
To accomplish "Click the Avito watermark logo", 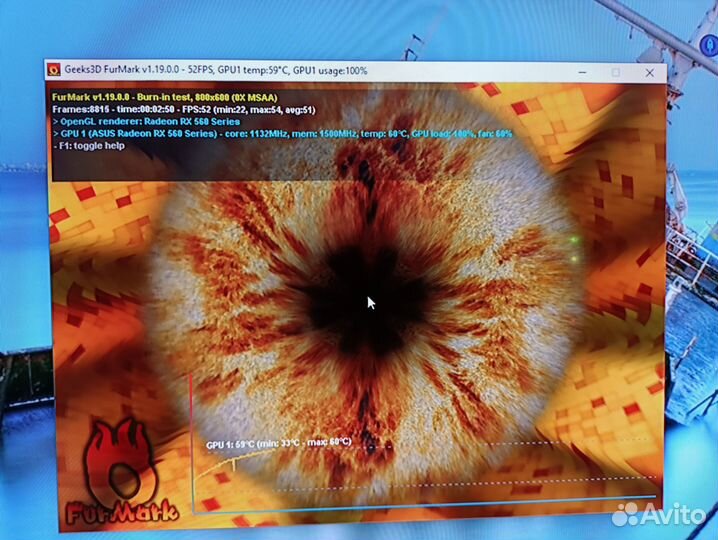I will [x=662, y=513].
